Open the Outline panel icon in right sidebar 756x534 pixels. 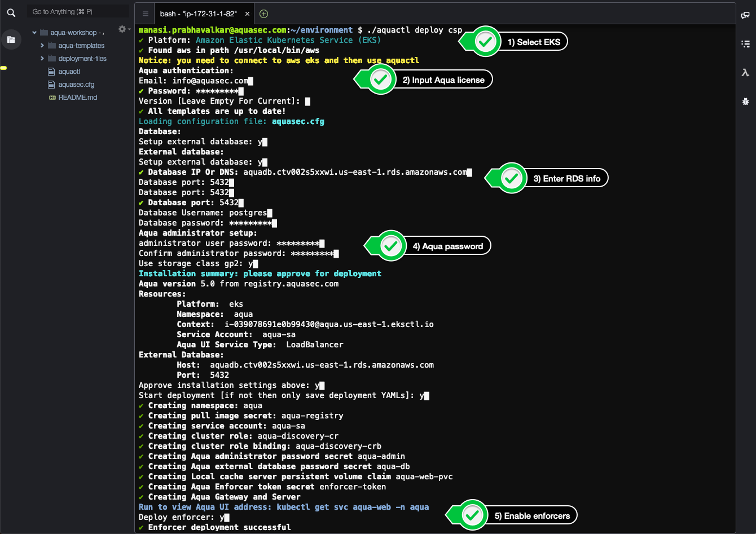coord(745,43)
